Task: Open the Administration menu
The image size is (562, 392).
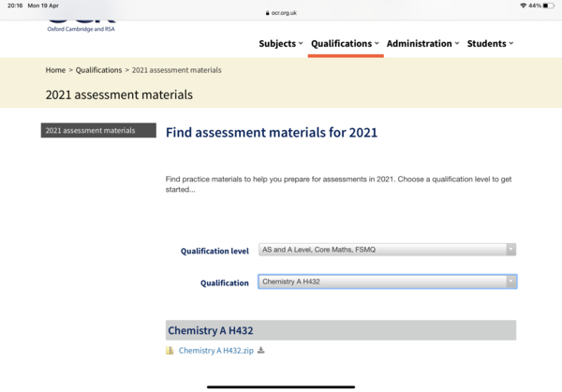Action: tap(422, 44)
